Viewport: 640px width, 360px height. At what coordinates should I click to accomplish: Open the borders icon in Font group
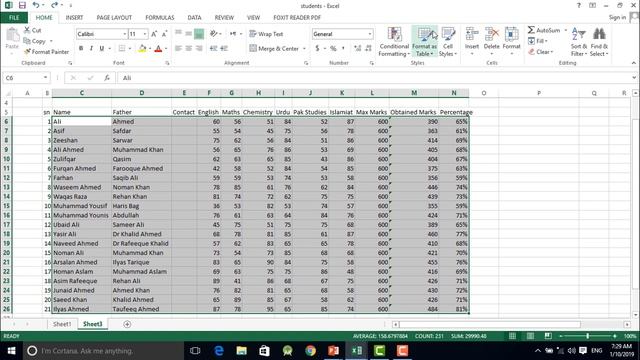click(122, 49)
